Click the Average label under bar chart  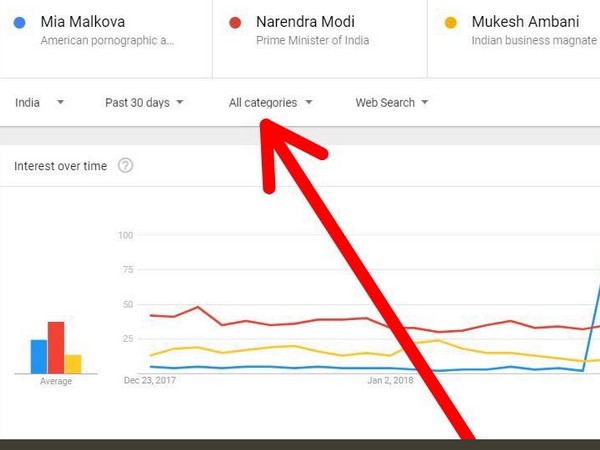[56, 382]
